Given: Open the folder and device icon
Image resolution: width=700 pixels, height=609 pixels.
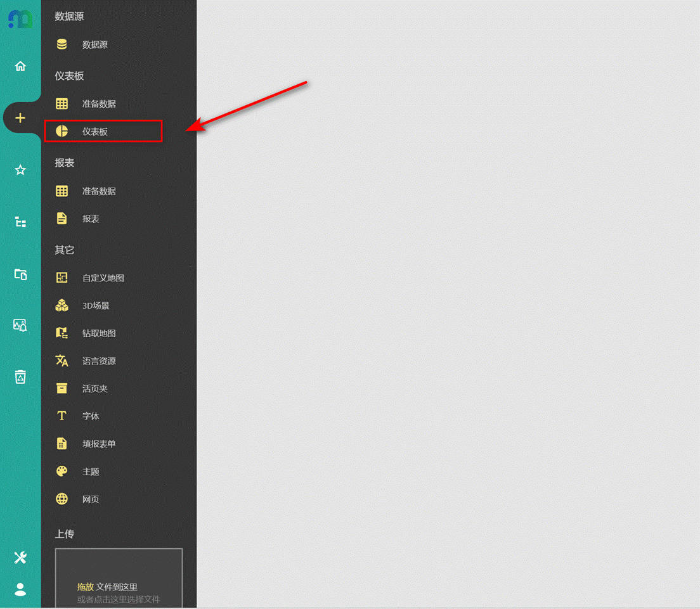Looking at the screenshot, I should pyautogui.click(x=20, y=274).
